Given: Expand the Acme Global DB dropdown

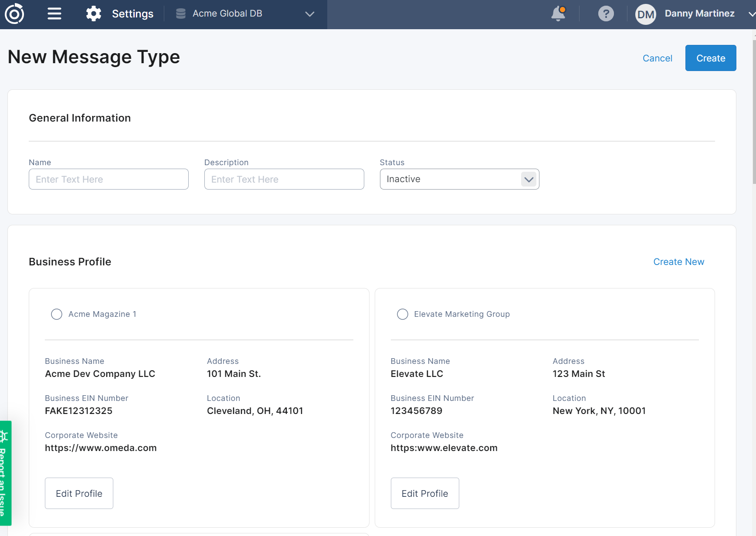Looking at the screenshot, I should click(x=309, y=14).
